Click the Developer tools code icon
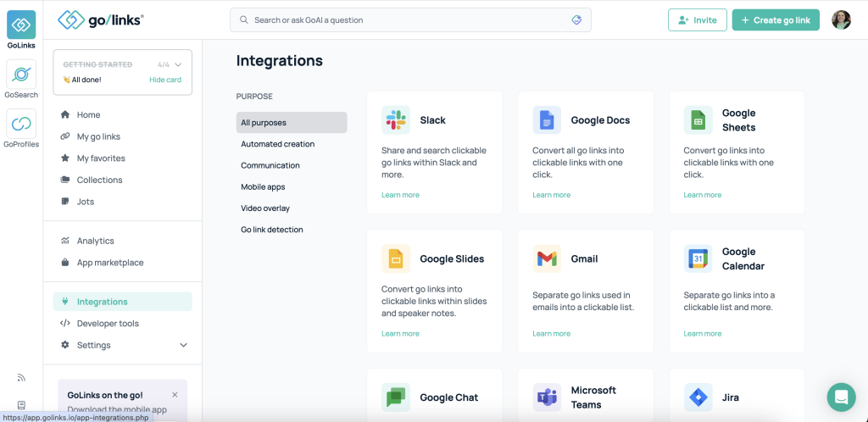Viewport: 868px width, 422px height. [x=65, y=323]
